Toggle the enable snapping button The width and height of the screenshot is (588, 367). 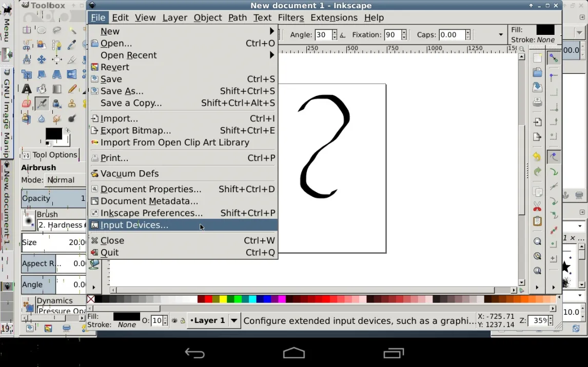click(553, 58)
